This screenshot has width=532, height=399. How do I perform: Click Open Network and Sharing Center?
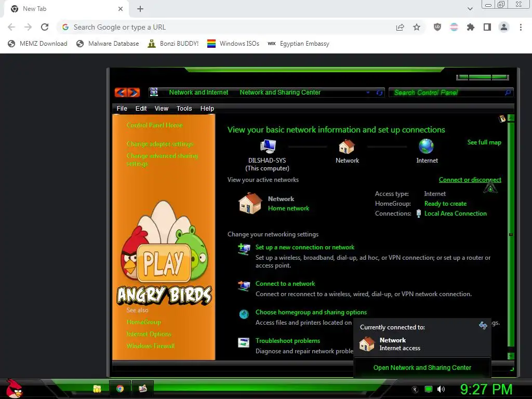422,368
